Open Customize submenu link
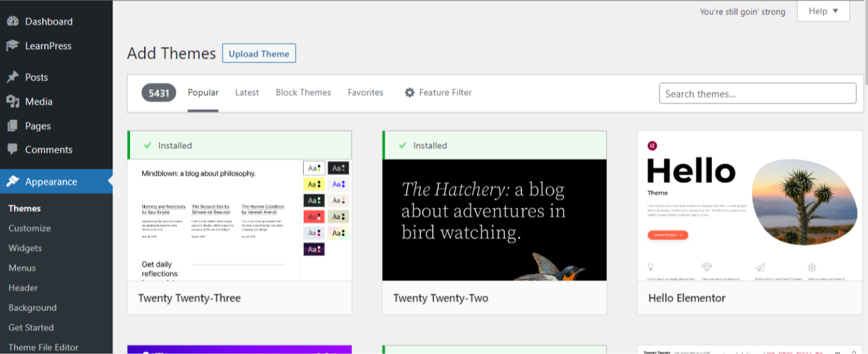The height and width of the screenshot is (354, 868). click(29, 228)
